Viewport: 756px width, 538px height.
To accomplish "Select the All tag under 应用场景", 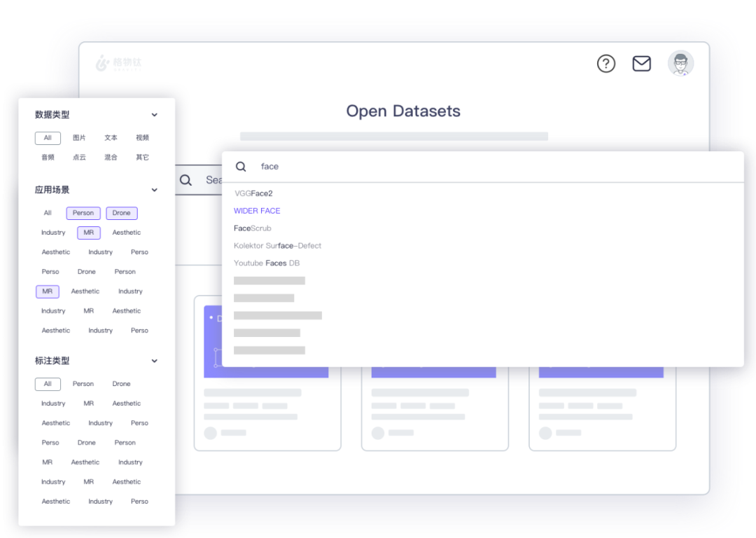I will click(48, 213).
